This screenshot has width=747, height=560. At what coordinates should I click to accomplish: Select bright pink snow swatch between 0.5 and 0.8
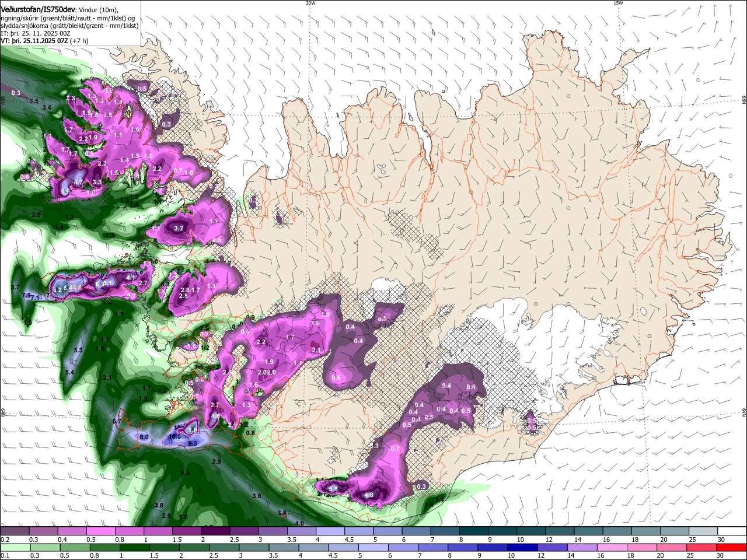[101, 531]
